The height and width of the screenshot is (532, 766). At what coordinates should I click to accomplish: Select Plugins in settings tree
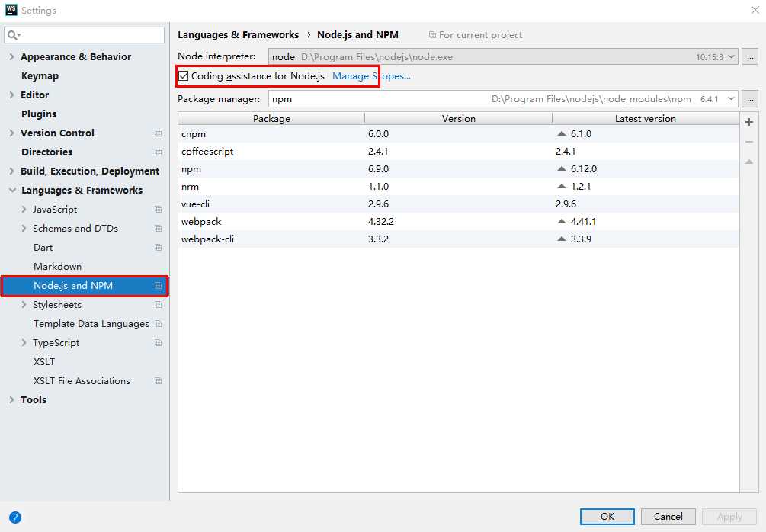click(x=39, y=114)
